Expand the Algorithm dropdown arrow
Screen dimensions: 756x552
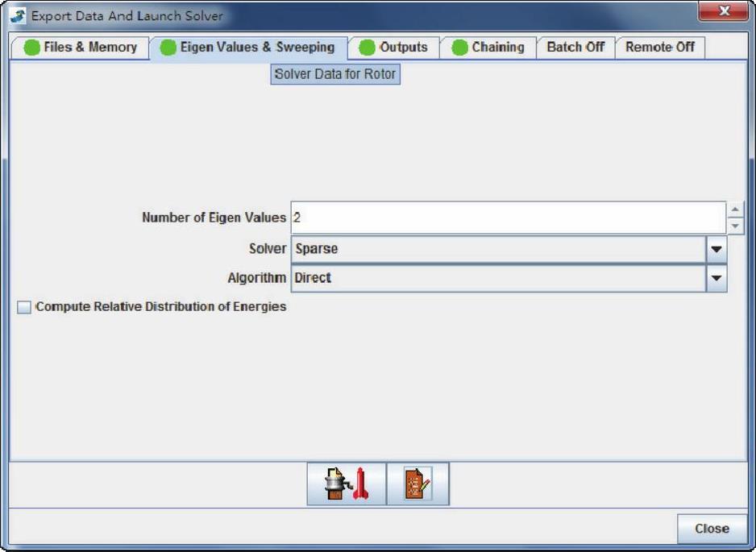[x=717, y=279]
